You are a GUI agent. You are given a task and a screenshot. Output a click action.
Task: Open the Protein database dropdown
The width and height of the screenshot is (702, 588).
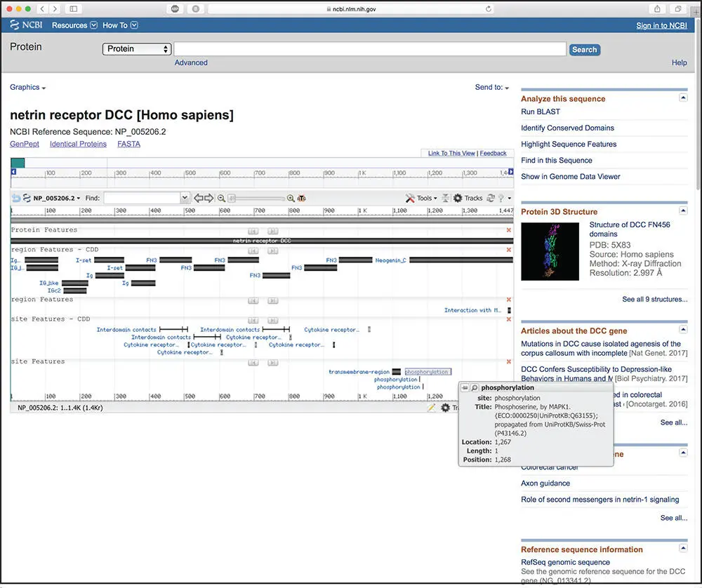(x=137, y=49)
